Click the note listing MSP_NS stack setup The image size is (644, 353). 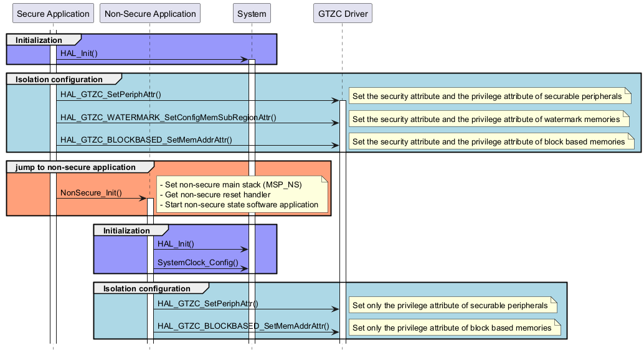click(x=243, y=195)
